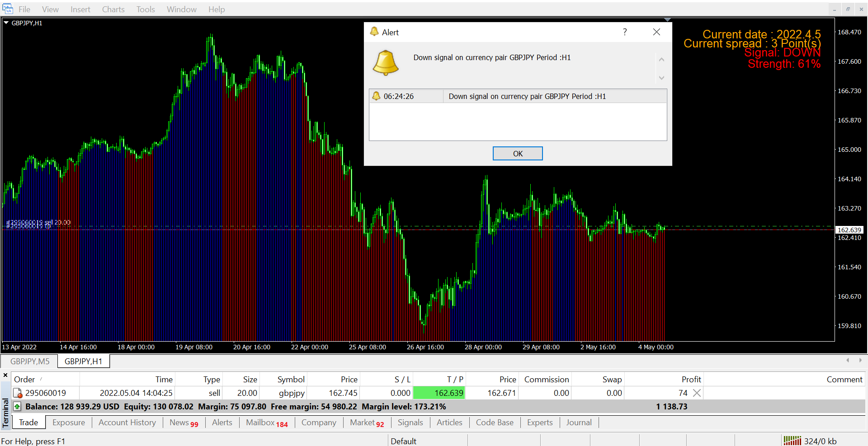Expand the GBPJPY,H1 chart title dropdown triangle
This screenshot has width=868, height=446.
6,23
